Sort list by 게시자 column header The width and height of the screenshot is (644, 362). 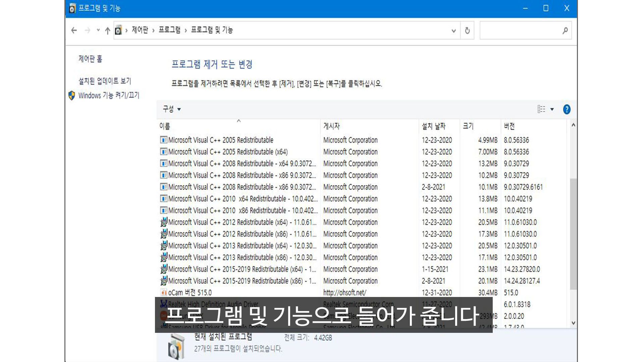[331, 126]
